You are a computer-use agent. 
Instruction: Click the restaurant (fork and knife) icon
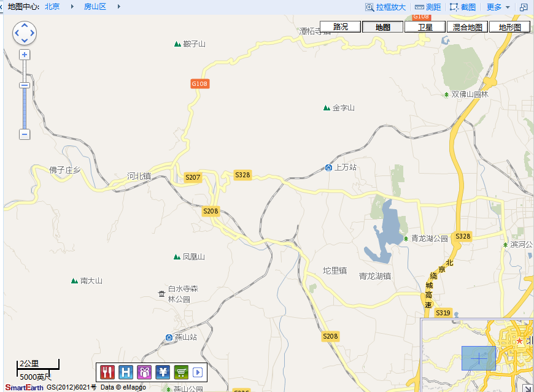coord(108,372)
